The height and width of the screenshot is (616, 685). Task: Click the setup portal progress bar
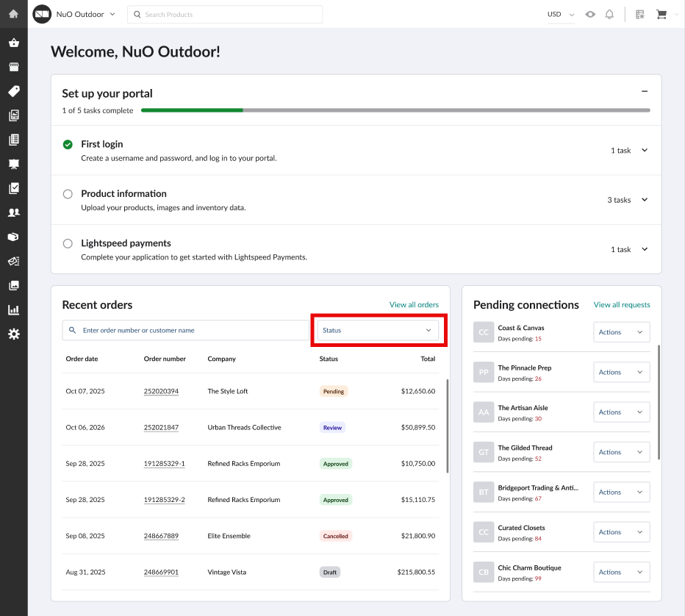(395, 110)
